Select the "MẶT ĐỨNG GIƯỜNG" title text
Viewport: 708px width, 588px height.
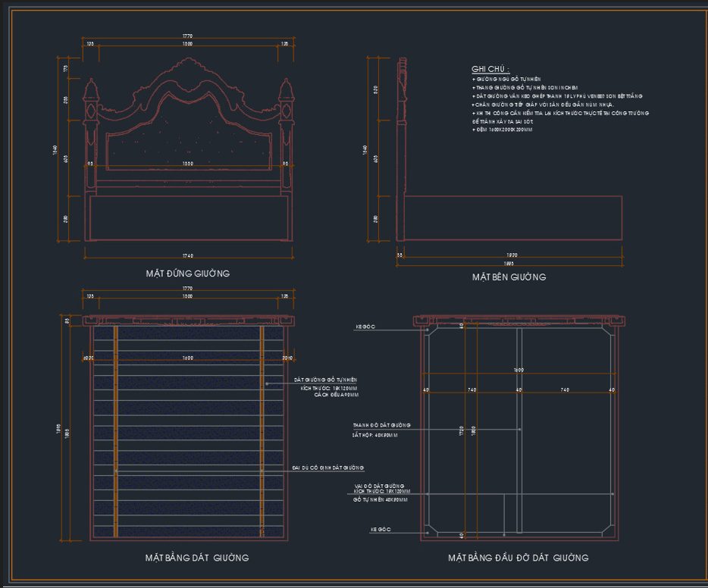(x=187, y=274)
